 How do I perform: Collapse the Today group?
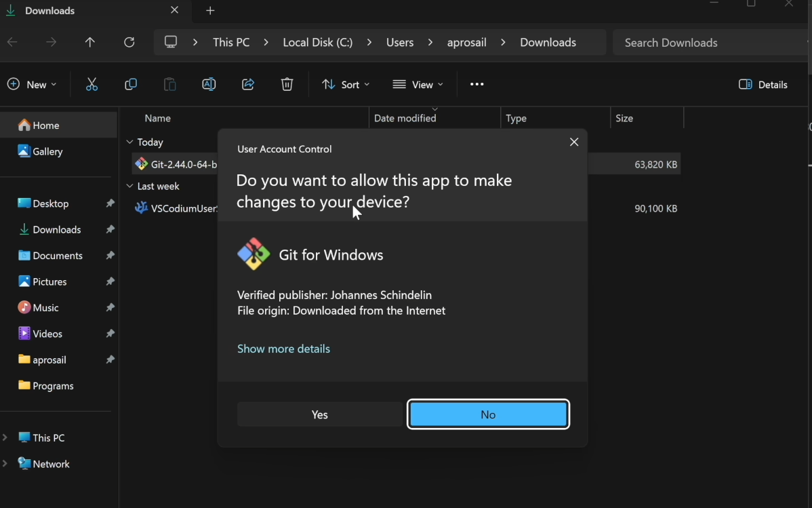(129, 142)
